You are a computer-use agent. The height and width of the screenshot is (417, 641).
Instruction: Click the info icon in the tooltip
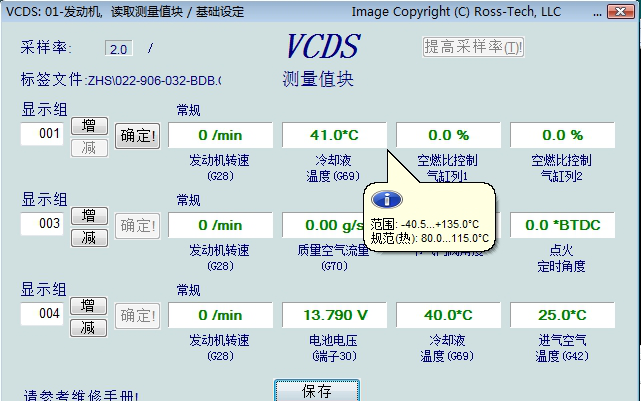387,200
